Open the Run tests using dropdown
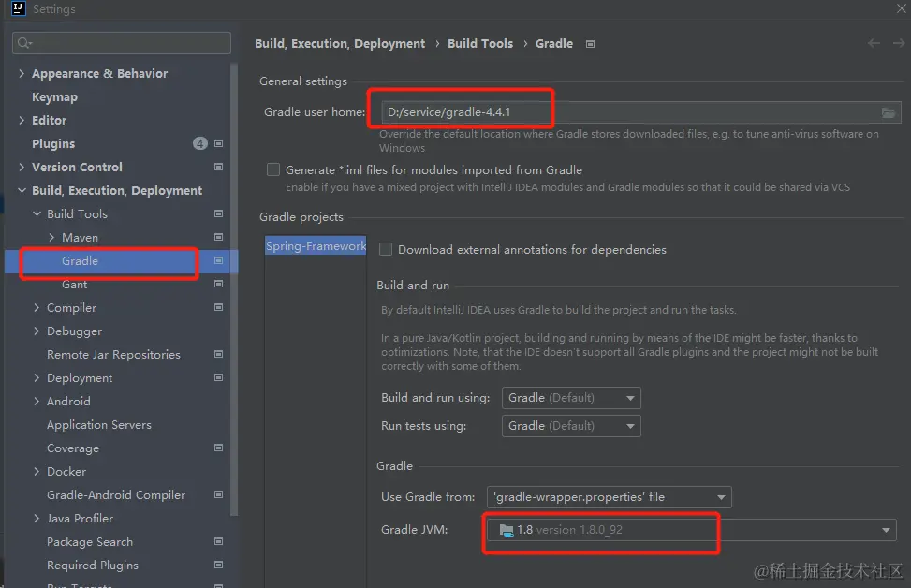The width and height of the screenshot is (911, 588). [x=571, y=426]
